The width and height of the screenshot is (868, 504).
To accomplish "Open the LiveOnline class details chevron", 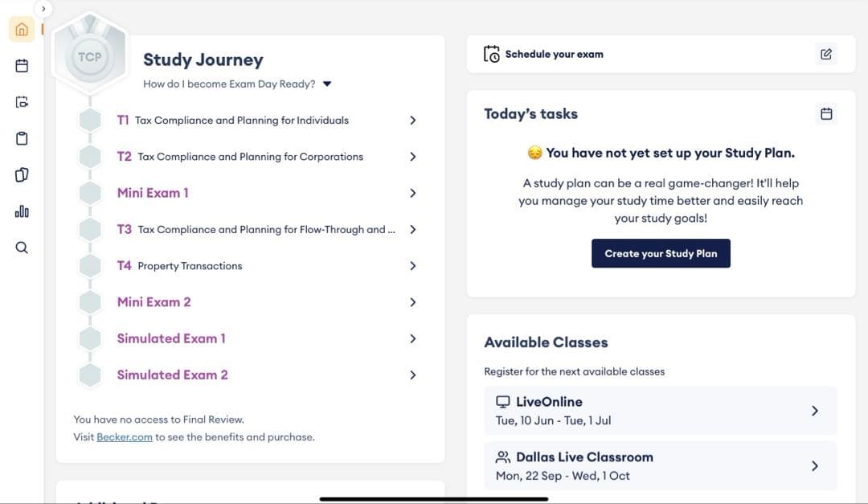I will 815,410.
